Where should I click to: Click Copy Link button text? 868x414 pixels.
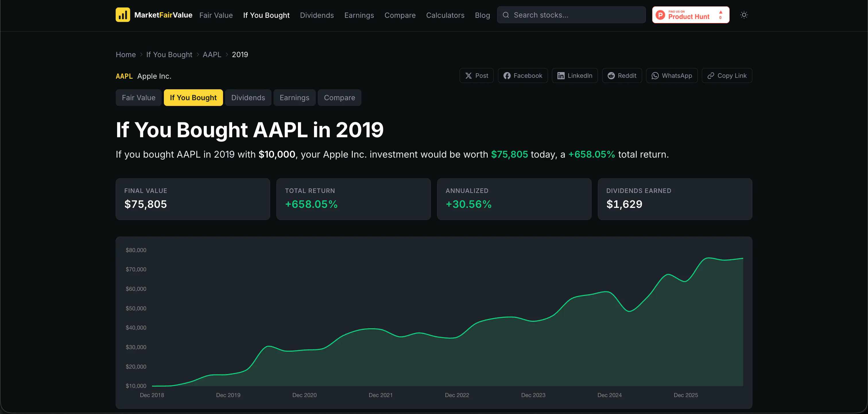[x=732, y=76]
